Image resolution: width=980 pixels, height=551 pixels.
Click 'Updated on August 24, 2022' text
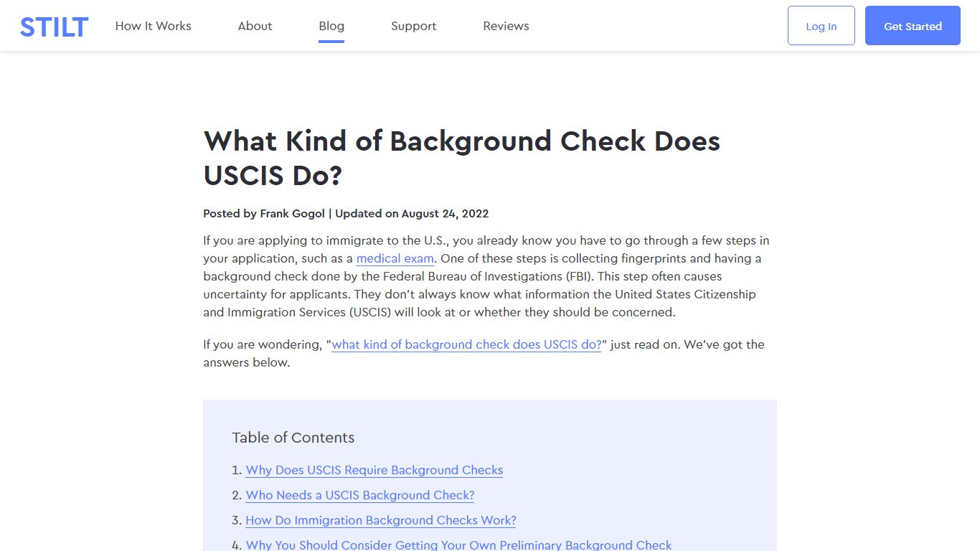(x=412, y=213)
